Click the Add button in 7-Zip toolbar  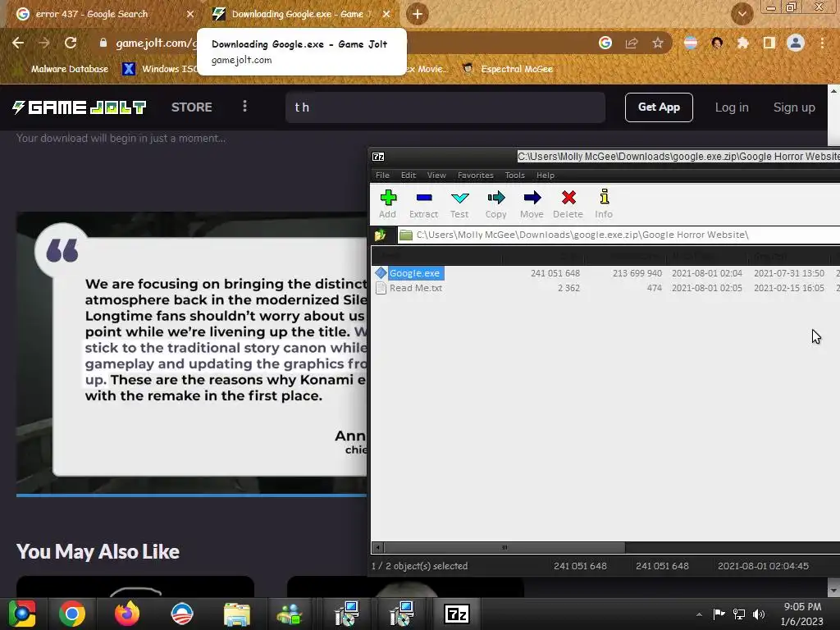(x=388, y=203)
